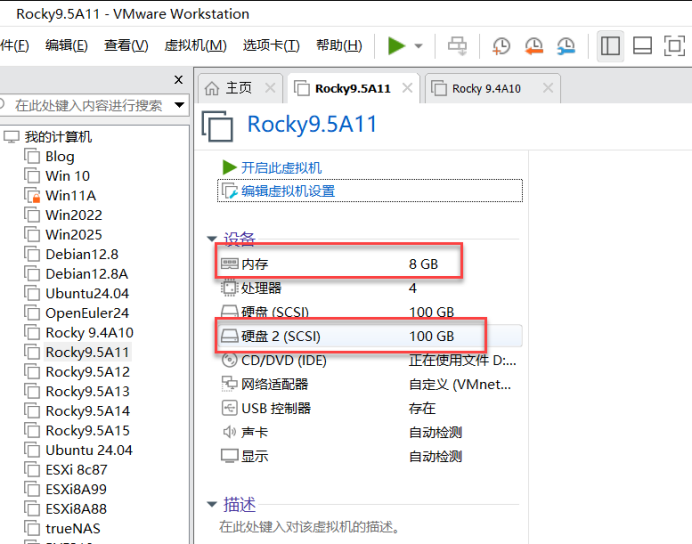This screenshot has width=692, height=544.
Task: Open snapshot manager wrench-clock icon
Action: (566, 46)
